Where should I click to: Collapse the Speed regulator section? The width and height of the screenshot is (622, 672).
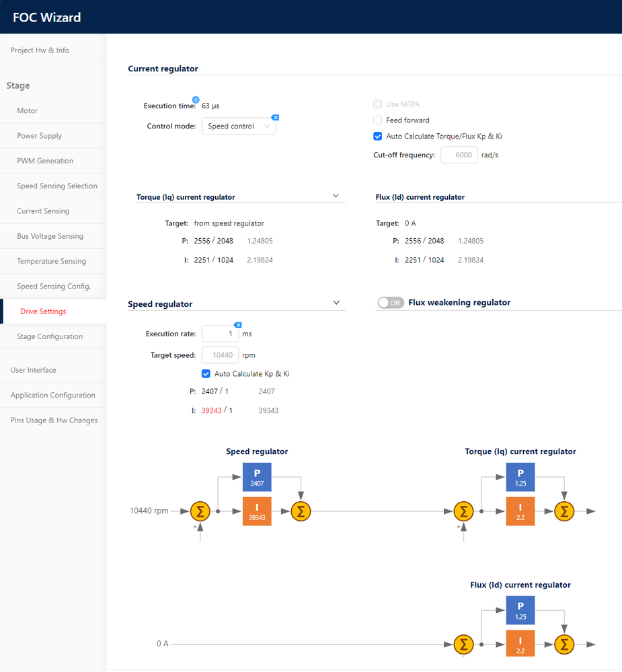(x=336, y=303)
